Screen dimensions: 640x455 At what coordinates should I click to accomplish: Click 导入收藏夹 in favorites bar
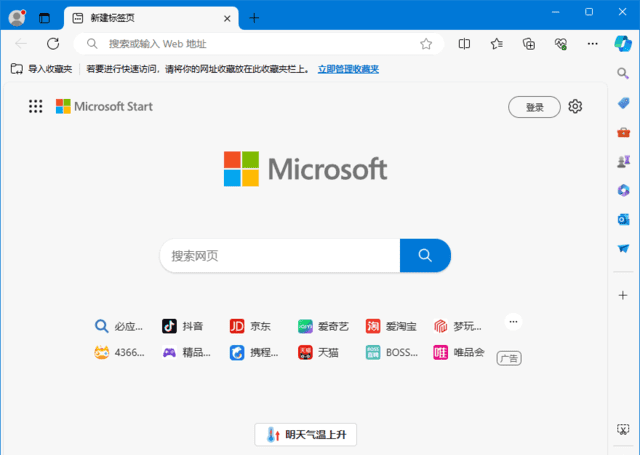(41, 69)
